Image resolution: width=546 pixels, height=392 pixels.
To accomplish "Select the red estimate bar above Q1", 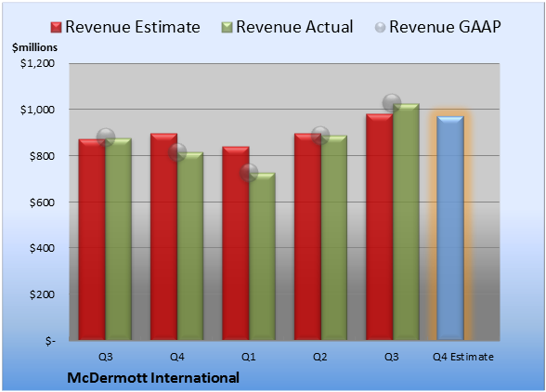I will point(236,243).
